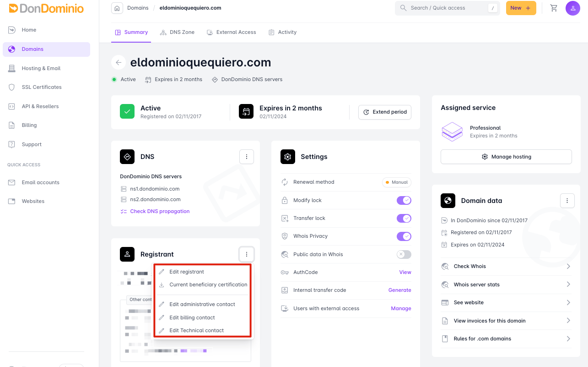Click the home breadcrumb icon
Screen dimensions: 588x367
point(118,8)
